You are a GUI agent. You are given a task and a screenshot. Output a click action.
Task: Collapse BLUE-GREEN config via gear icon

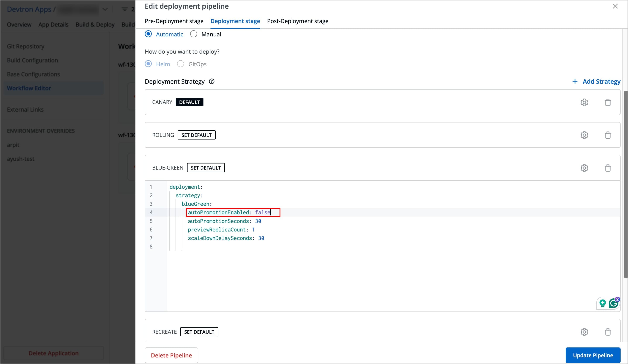coord(584,168)
